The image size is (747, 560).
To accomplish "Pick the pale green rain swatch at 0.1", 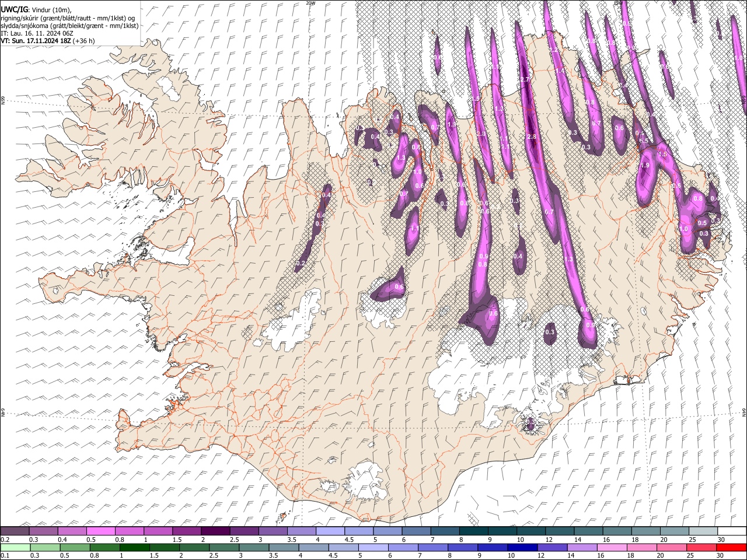I will point(15,547).
